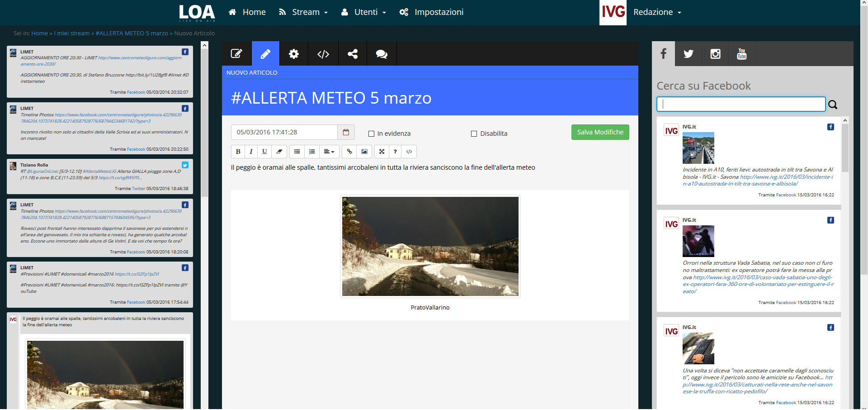Toggle underline formatting in editor toolbar

click(264, 152)
